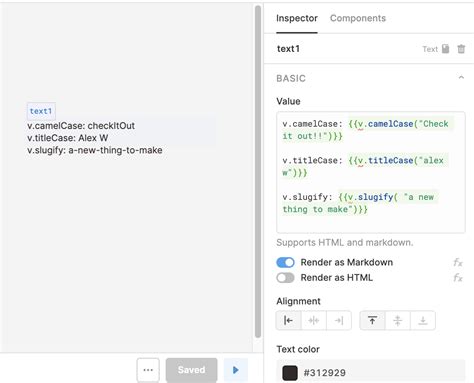
Task: Disable the Render as Markdown toggle
Action: (x=285, y=262)
